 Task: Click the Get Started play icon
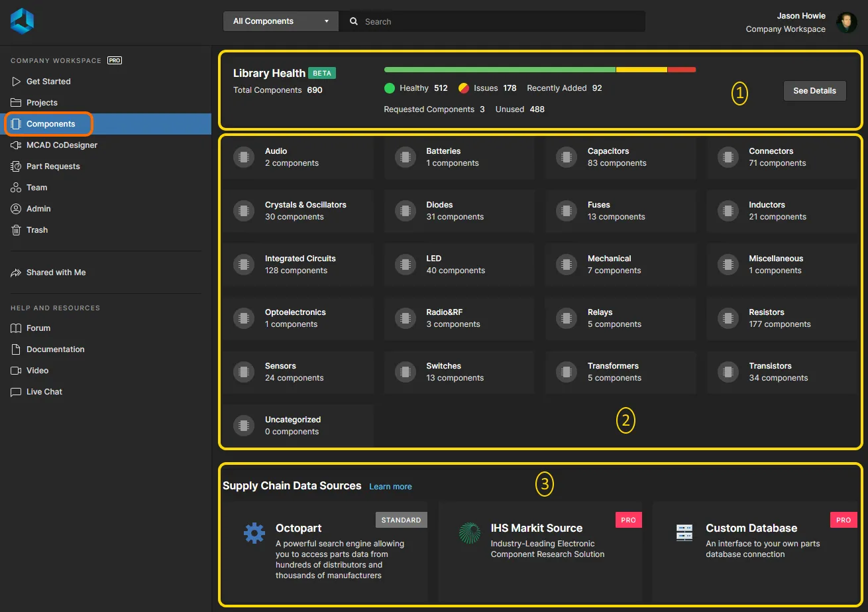pos(16,82)
